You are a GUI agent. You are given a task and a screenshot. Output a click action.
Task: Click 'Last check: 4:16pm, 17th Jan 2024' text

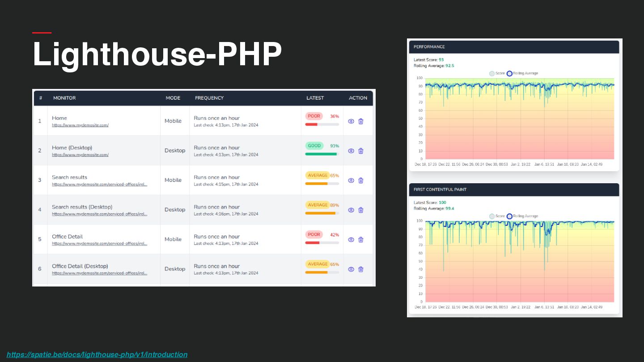[226, 214]
